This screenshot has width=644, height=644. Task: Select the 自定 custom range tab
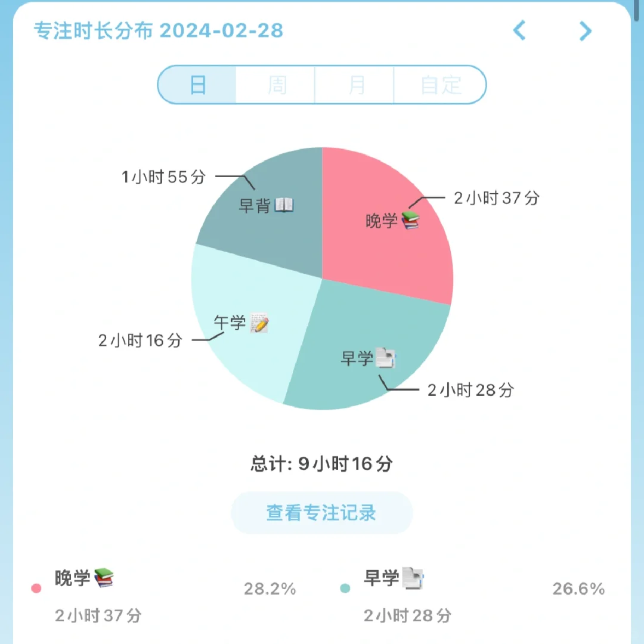[x=441, y=85]
